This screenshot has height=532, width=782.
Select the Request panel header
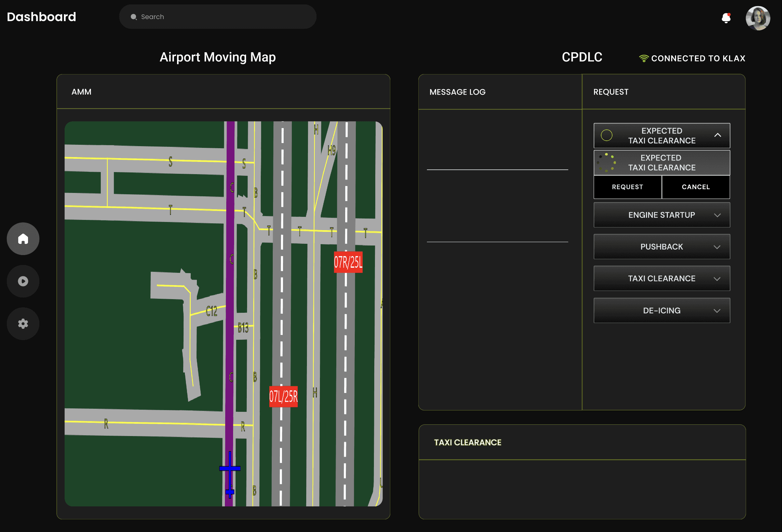(x=610, y=92)
